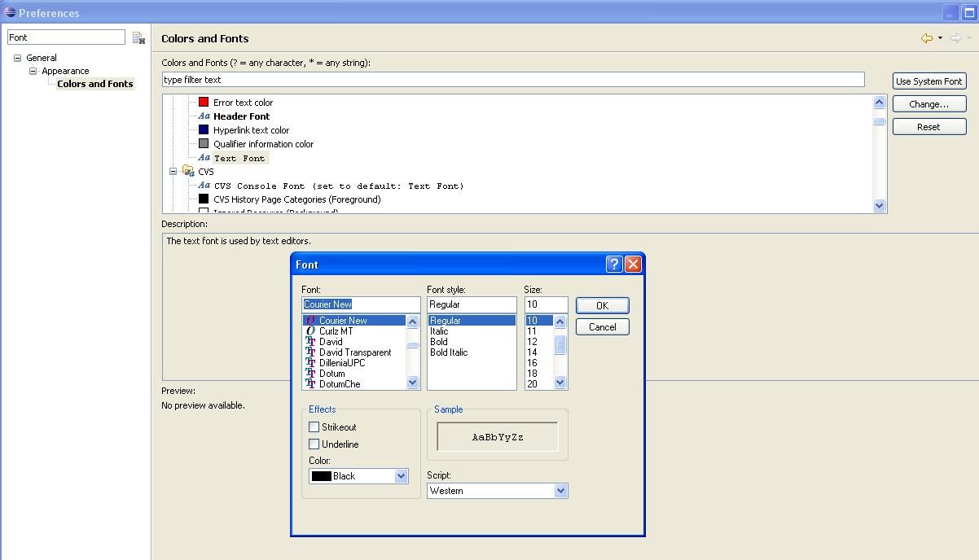This screenshot has height=560, width=979.
Task: Click the Colors and Fonts list scroll-up arrow
Action: (879, 103)
